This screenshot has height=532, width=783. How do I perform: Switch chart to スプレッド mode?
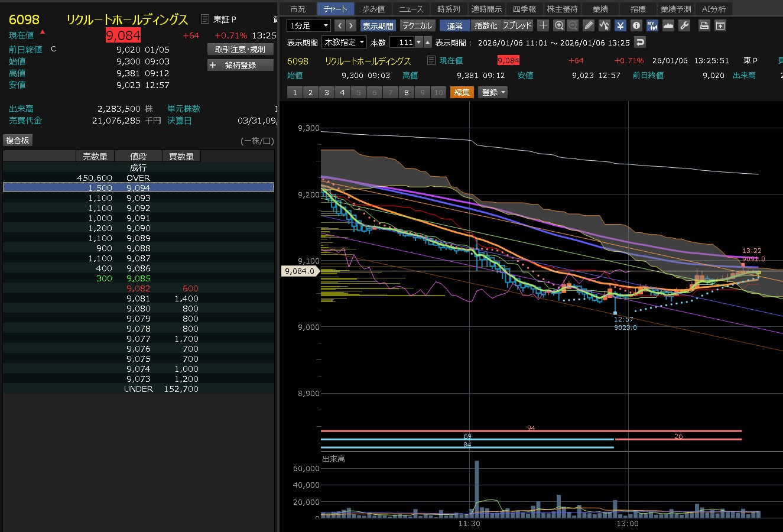[517, 26]
